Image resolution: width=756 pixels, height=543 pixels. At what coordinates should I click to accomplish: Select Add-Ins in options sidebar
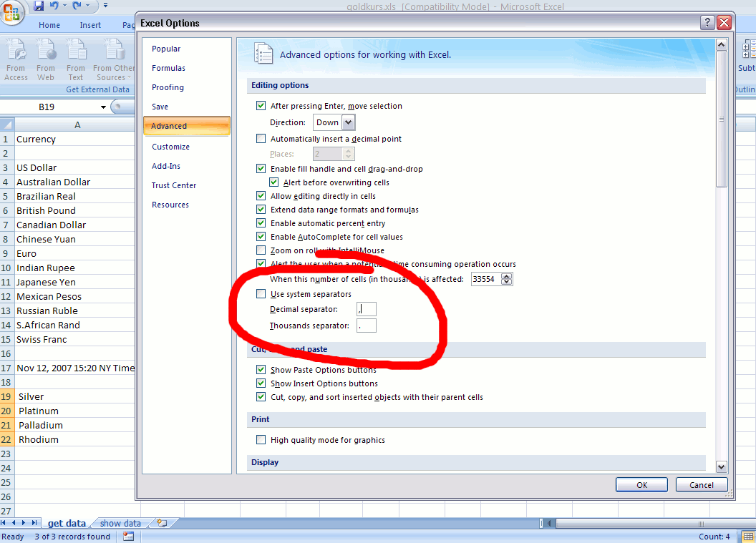pos(166,166)
